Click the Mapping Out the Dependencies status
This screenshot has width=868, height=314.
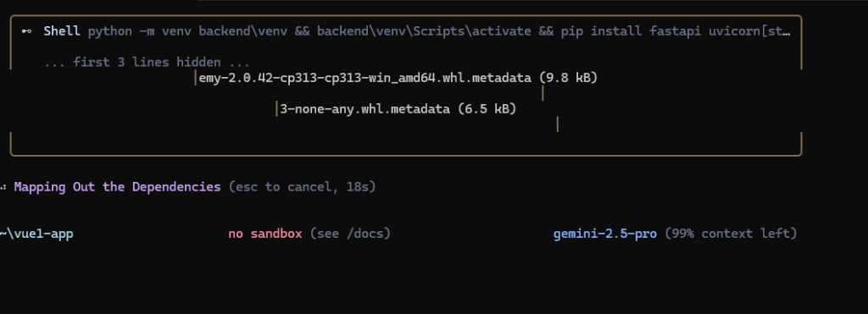click(x=117, y=187)
